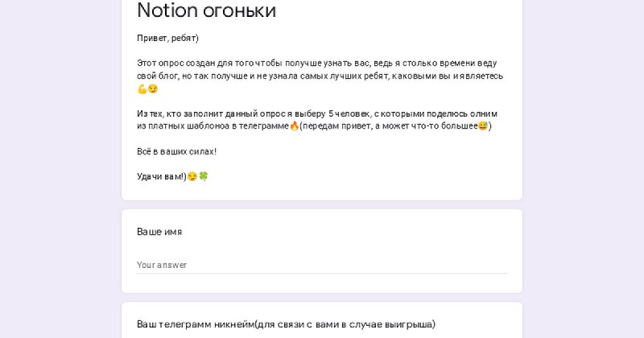644x338 pixels.
Task: Click the 'Всё в ваших силах!' text
Action: click(176, 151)
